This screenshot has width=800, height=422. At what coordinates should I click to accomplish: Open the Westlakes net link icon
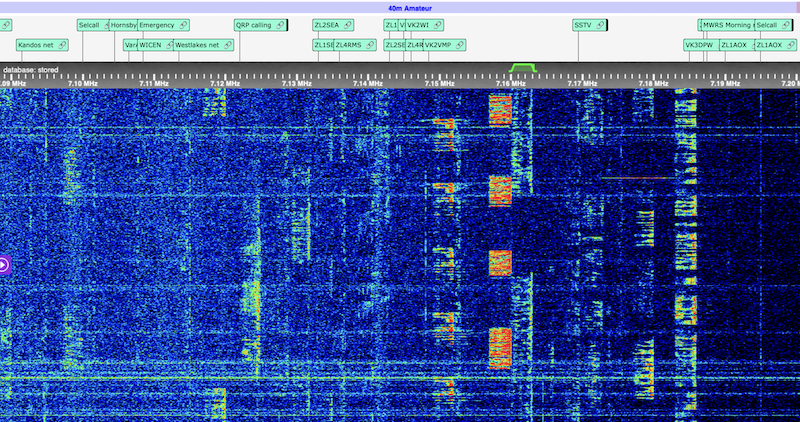[228, 45]
